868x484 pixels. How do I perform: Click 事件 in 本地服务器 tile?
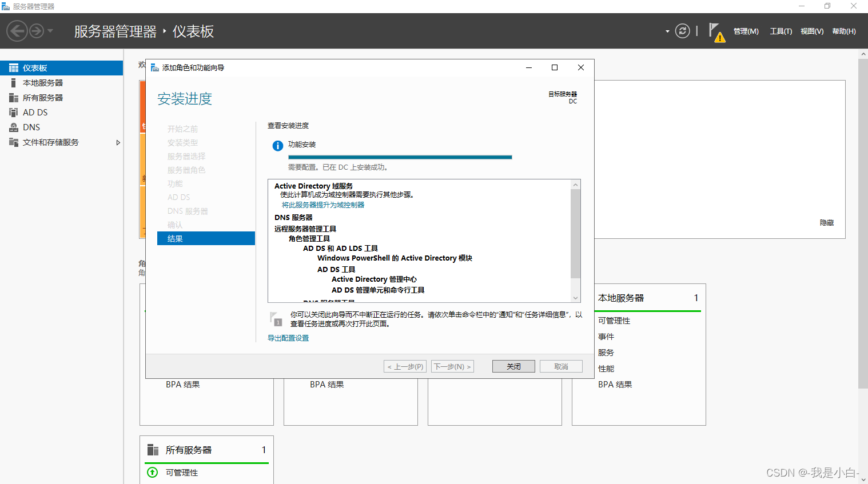(x=606, y=337)
